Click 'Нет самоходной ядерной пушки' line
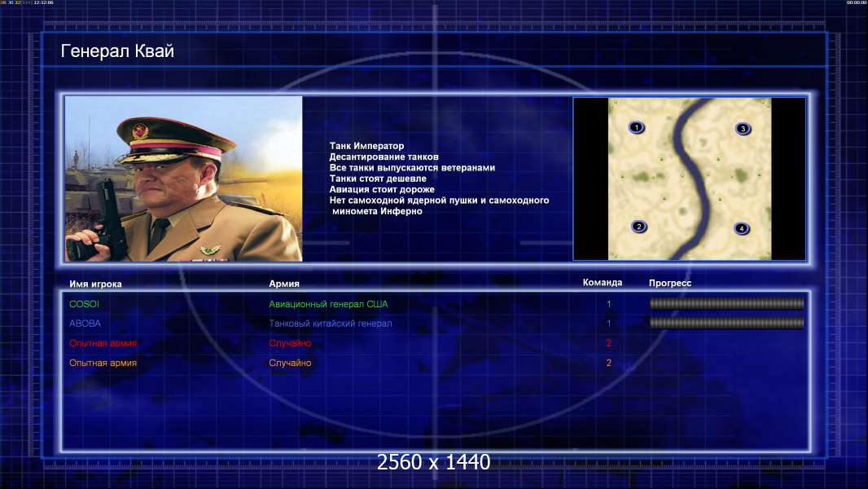The height and width of the screenshot is (489, 868). click(x=439, y=200)
